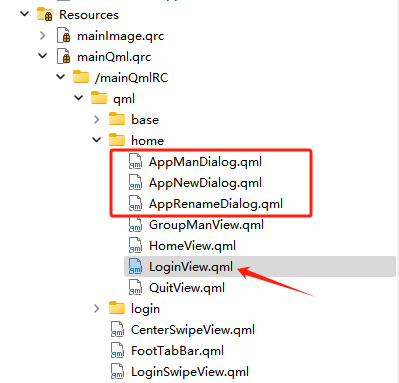399x383 pixels.
Task: Click the GroupManView.qml file icon
Action: click(136, 224)
